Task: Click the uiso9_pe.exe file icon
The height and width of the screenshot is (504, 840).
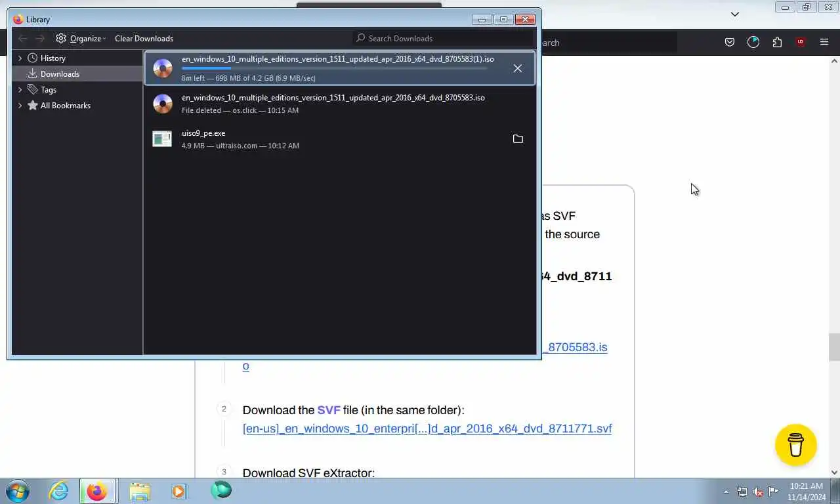Action: [x=162, y=139]
